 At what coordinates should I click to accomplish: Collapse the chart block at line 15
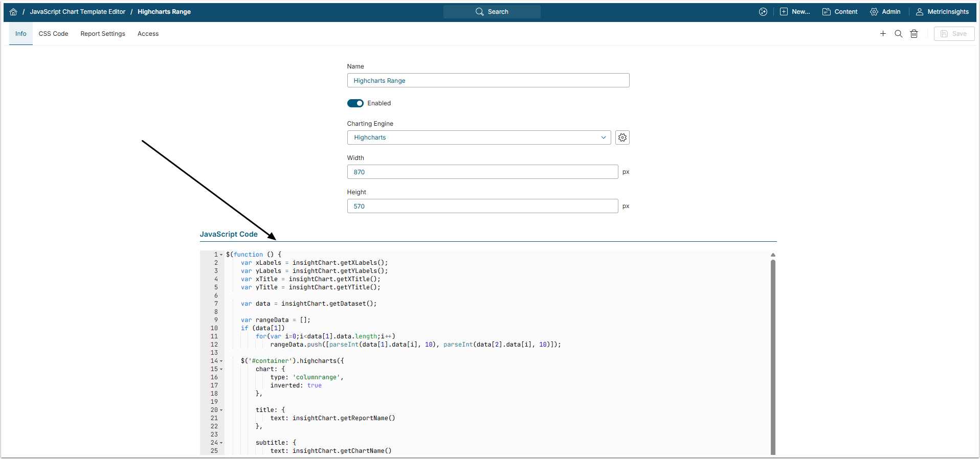coord(221,369)
